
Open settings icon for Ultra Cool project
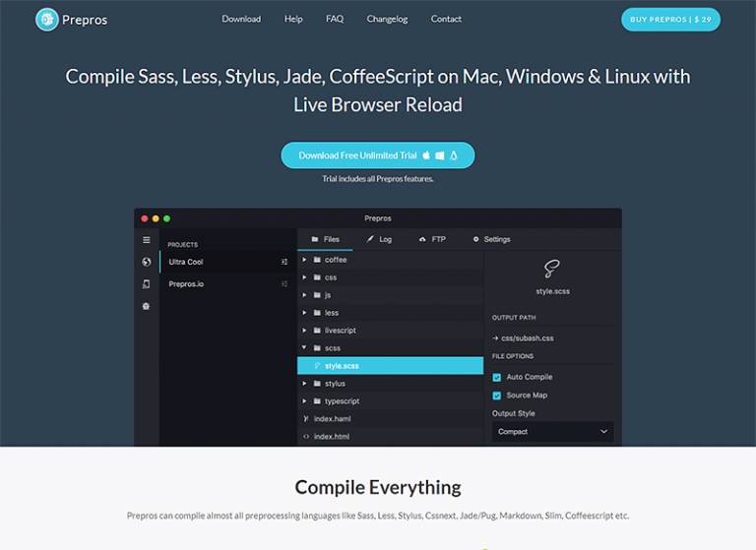(284, 262)
